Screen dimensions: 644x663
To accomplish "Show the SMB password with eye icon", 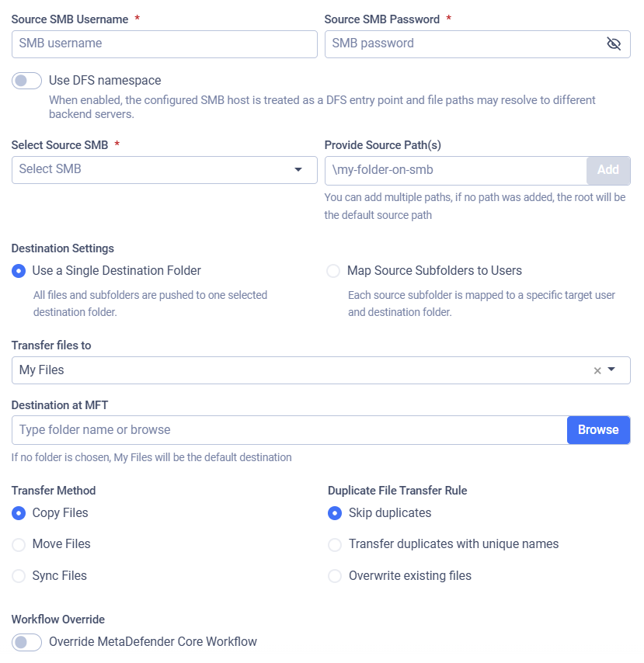I will [x=614, y=43].
